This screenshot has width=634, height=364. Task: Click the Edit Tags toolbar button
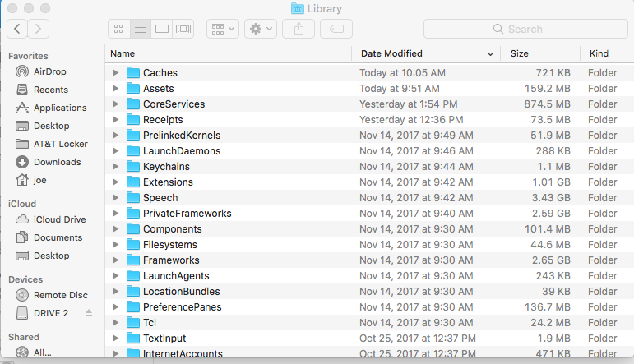[336, 29]
